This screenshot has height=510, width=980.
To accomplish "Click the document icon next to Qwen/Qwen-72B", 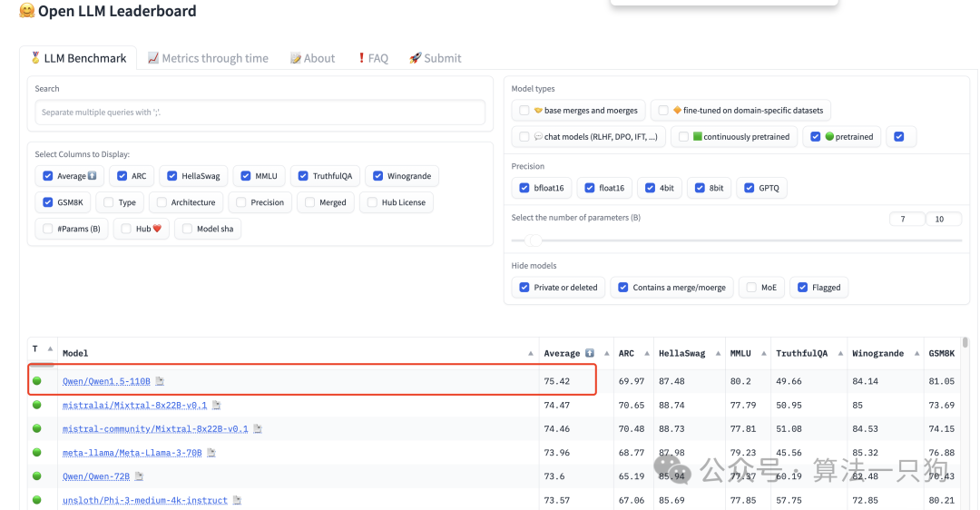I will [x=140, y=476].
